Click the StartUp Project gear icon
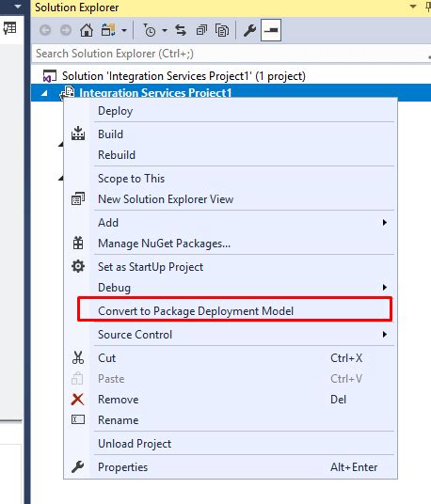 (78, 266)
